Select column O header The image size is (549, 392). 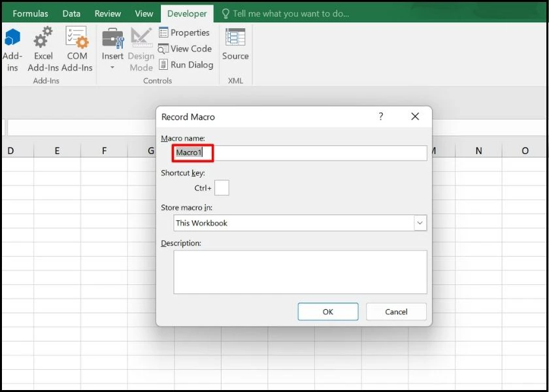(525, 150)
